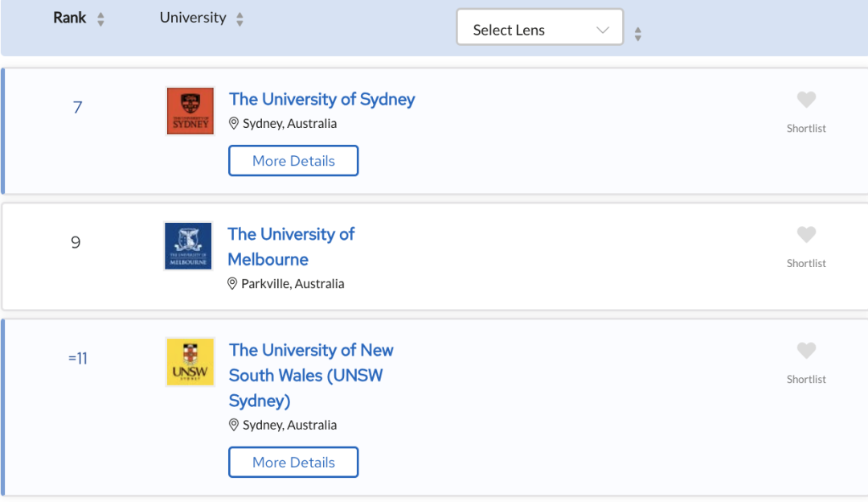Open The University of Sydney link
Image resolution: width=868 pixels, height=502 pixels.
coord(321,99)
